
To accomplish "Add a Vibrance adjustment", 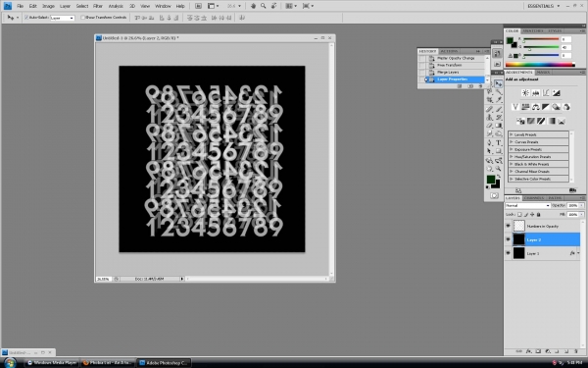I will click(x=515, y=107).
